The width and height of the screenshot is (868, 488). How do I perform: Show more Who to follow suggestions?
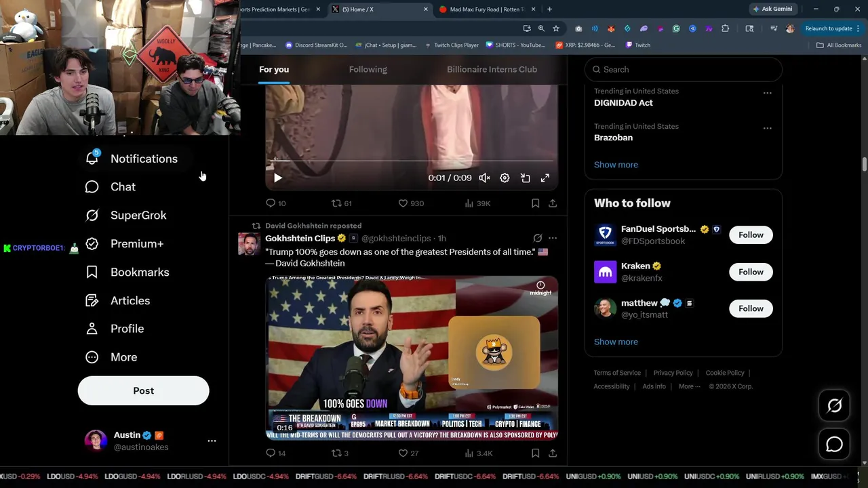click(616, 342)
